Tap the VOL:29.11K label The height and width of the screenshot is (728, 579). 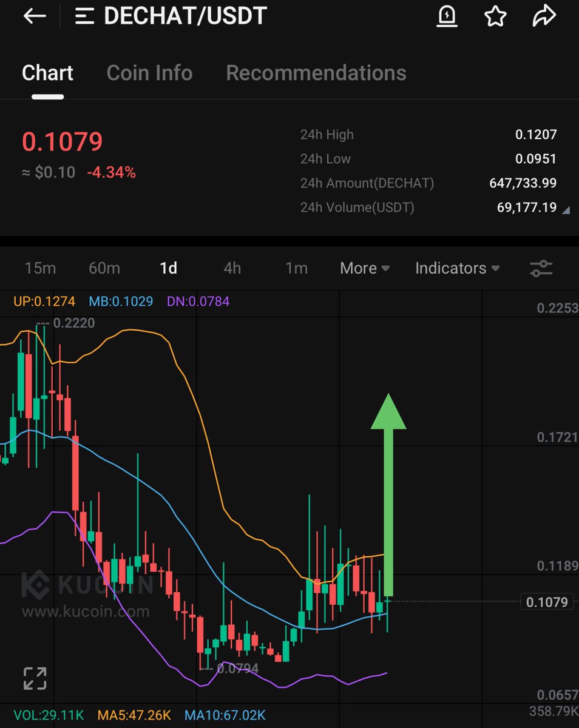[48, 716]
